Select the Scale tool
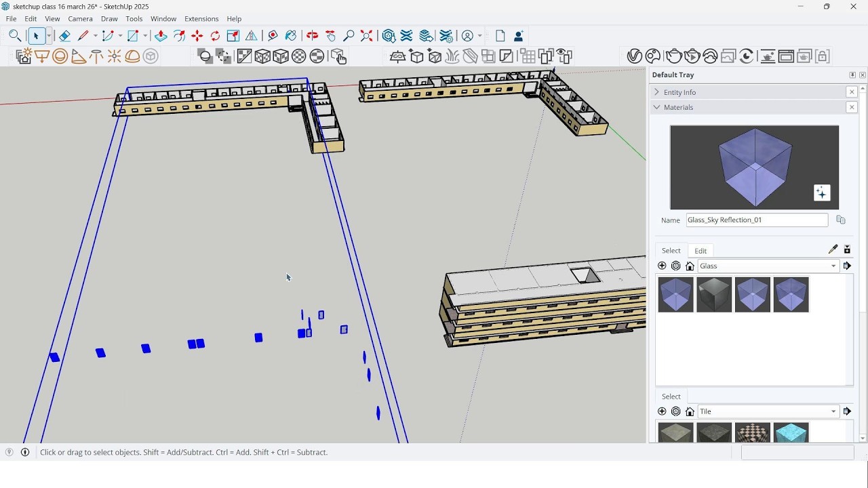868x488 pixels. tap(233, 36)
